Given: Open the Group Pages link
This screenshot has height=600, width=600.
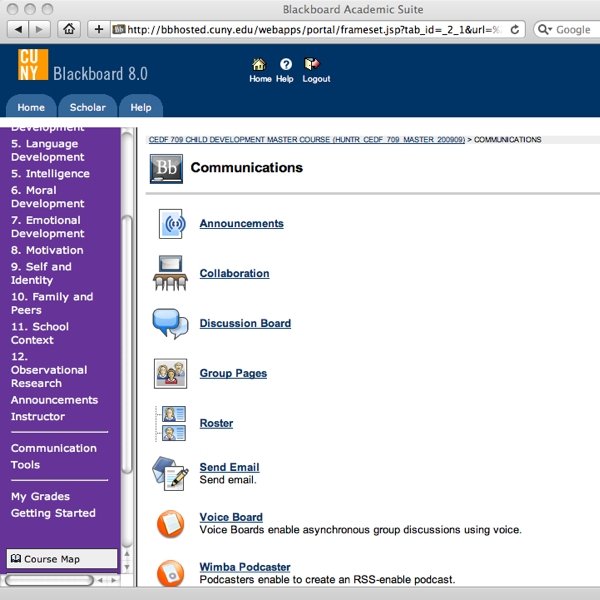Looking at the screenshot, I should point(233,373).
